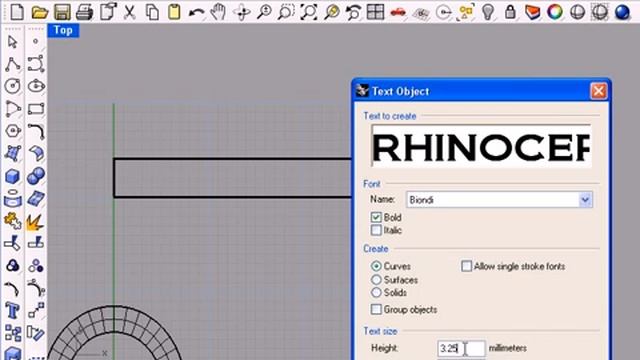The width and height of the screenshot is (640, 360).
Task: Click the Paste clipboard icon
Action: tap(174, 11)
